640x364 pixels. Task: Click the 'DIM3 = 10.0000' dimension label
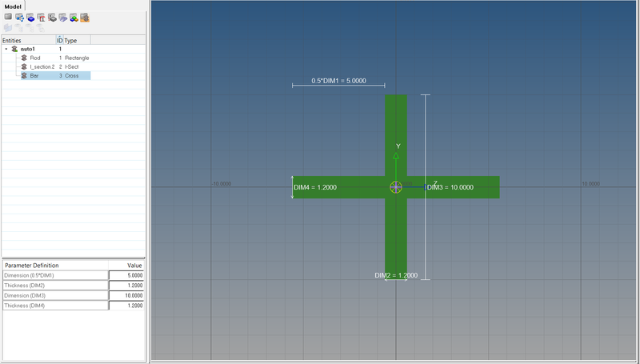pos(450,187)
